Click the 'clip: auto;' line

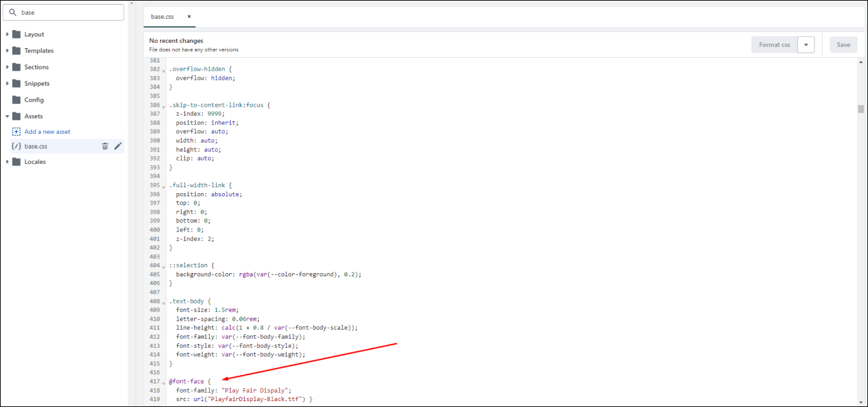coord(195,158)
